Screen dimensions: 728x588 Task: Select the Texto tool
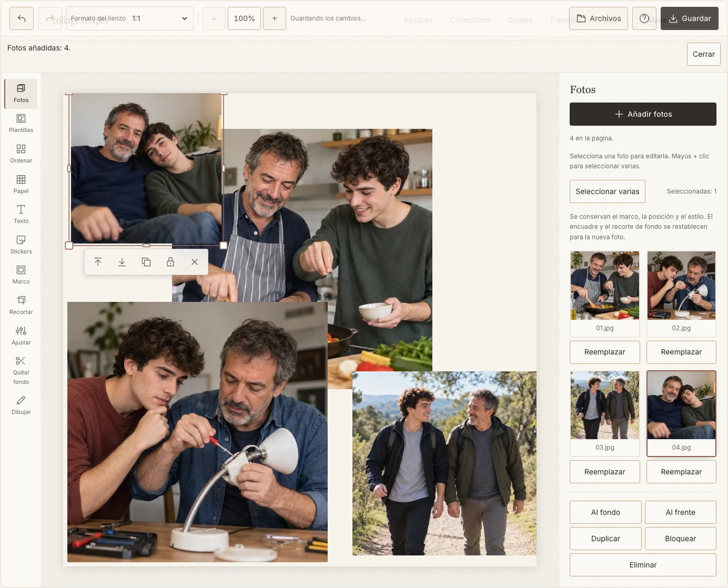(21, 215)
